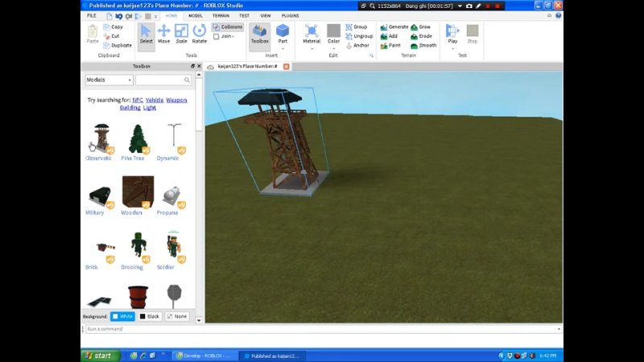
Task: Choose the Add terrain tool
Action: (x=389, y=36)
